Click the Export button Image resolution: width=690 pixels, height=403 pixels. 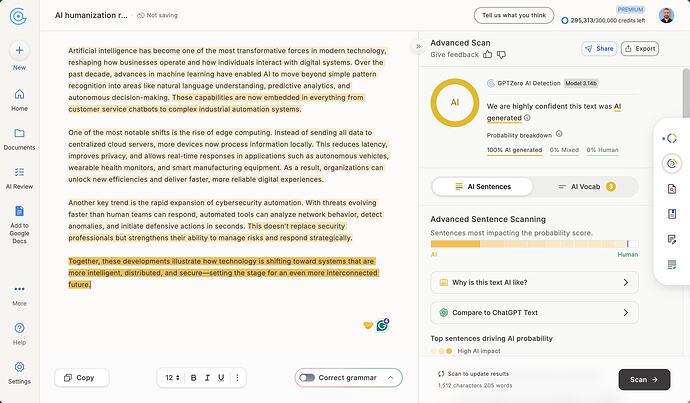point(640,48)
